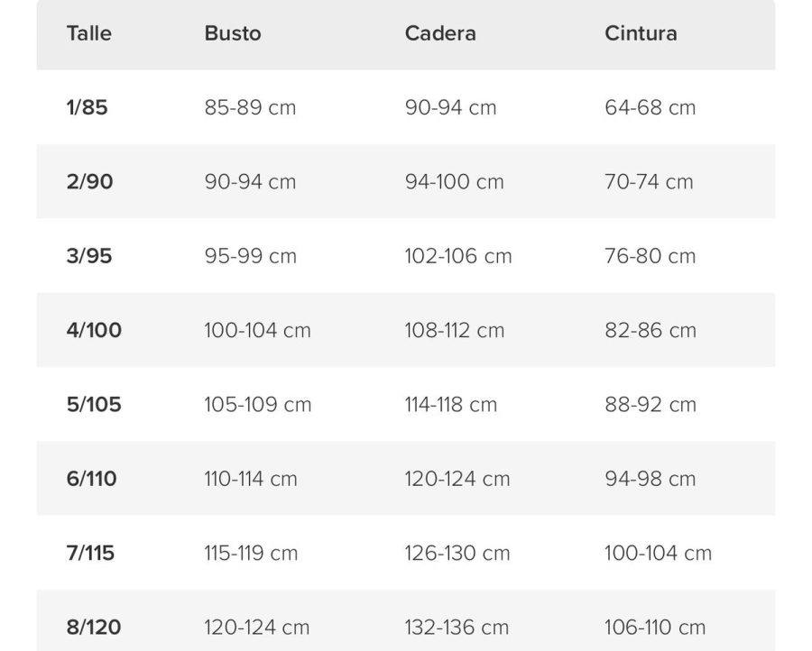Click waist value 106-110 cm
This screenshot has width=812, height=651.
pos(655,628)
